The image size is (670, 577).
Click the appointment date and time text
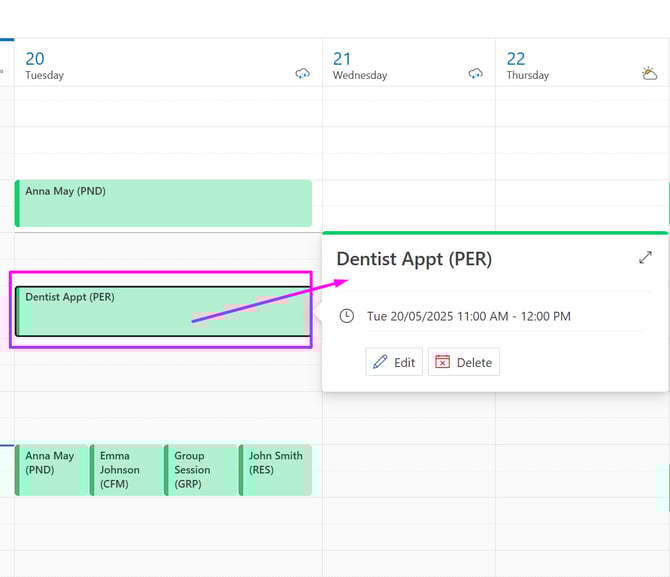click(x=468, y=316)
